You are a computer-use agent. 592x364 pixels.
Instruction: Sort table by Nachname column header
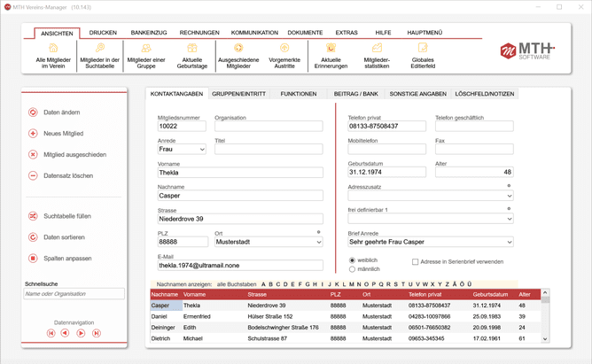[x=164, y=295]
